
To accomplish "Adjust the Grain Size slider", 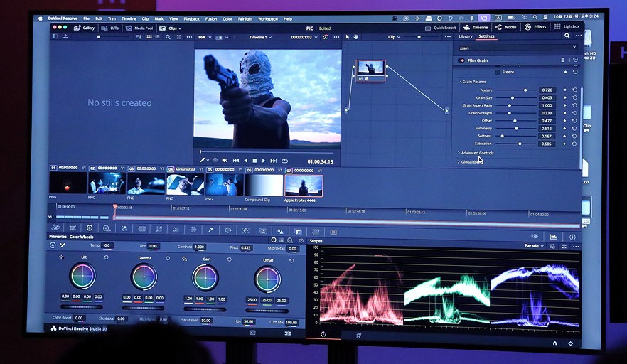I will 513,97.
